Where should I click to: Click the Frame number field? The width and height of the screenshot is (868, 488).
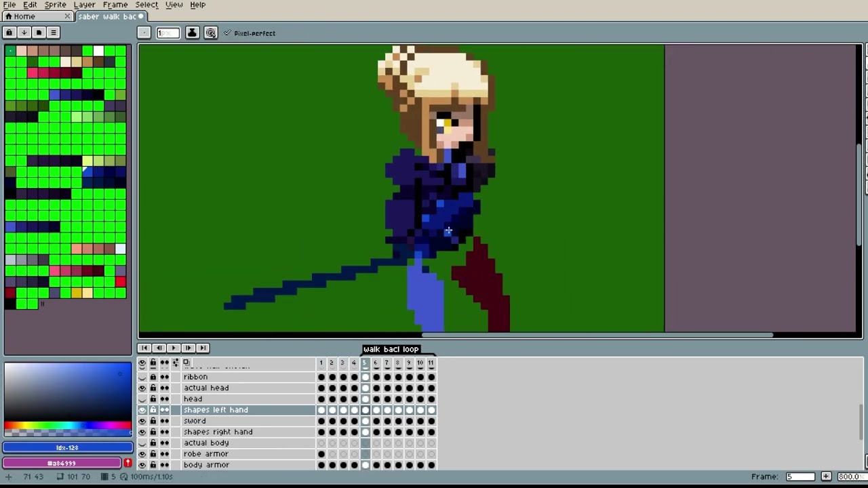tap(800, 476)
